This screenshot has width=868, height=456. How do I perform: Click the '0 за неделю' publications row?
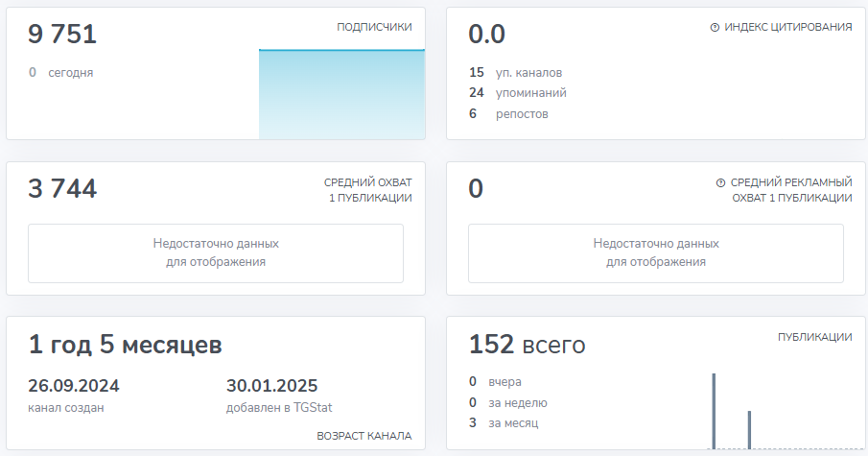pyautogui.click(x=507, y=403)
